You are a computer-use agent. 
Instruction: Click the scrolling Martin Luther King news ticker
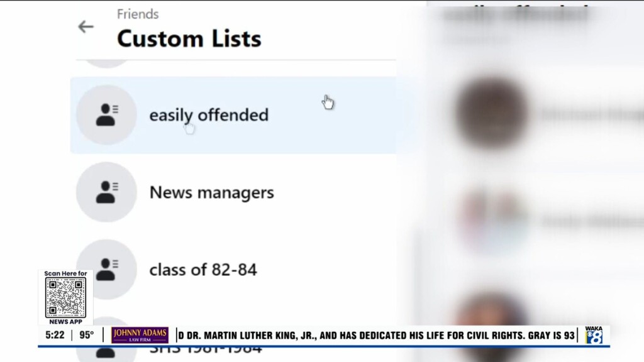pos(377,336)
